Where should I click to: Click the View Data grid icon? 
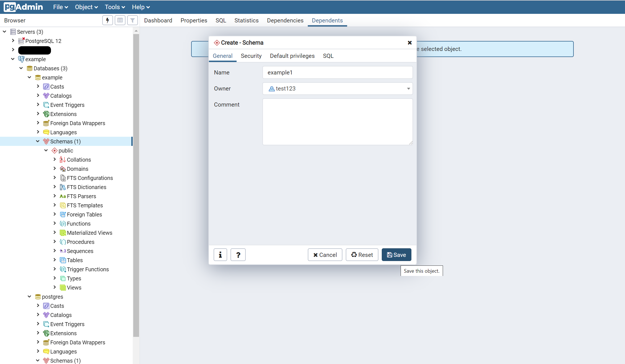click(120, 20)
